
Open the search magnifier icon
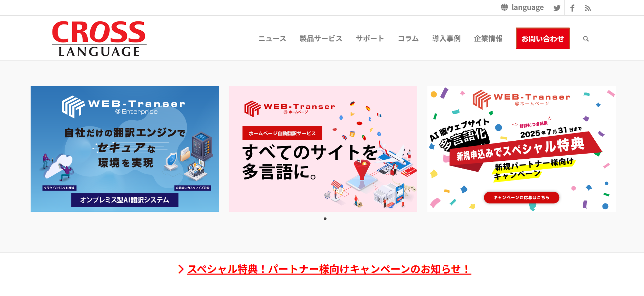[x=586, y=39]
